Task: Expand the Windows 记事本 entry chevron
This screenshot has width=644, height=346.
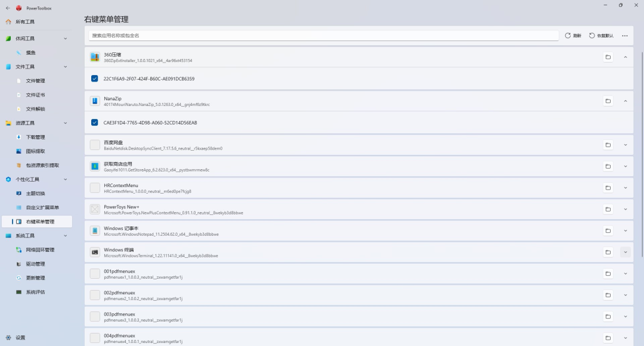Action: pyautogui.click(x=625, y=230)
